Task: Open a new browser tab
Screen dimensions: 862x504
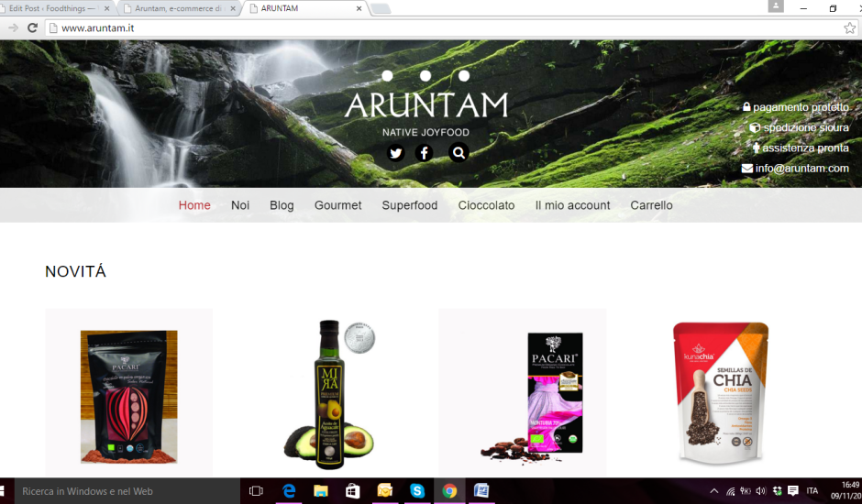Action: point(381,9)
